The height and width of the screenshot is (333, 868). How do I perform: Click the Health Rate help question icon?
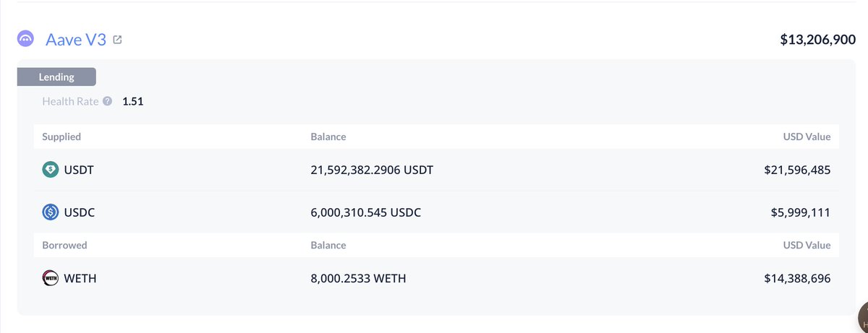[x=108, y=101]
